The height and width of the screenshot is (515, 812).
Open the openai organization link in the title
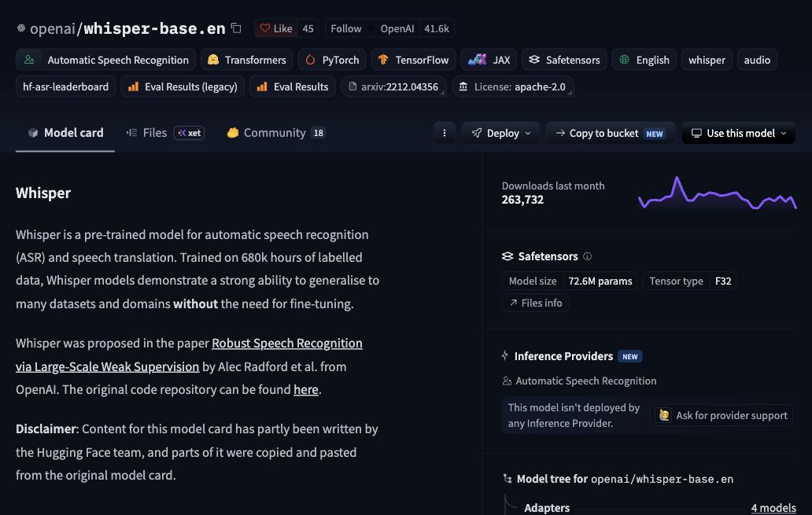(x=53, y=28)
